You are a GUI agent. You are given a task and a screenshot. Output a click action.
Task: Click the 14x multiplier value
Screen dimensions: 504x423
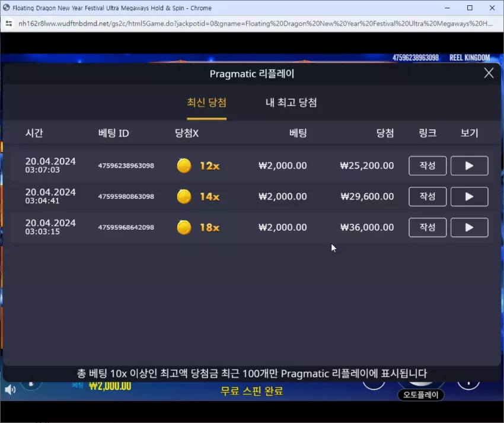[209, 196]
